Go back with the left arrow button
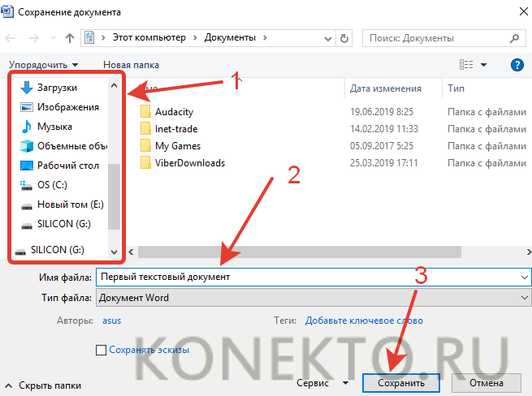This screenshot has width=532, height=396. tap(11, 38)
